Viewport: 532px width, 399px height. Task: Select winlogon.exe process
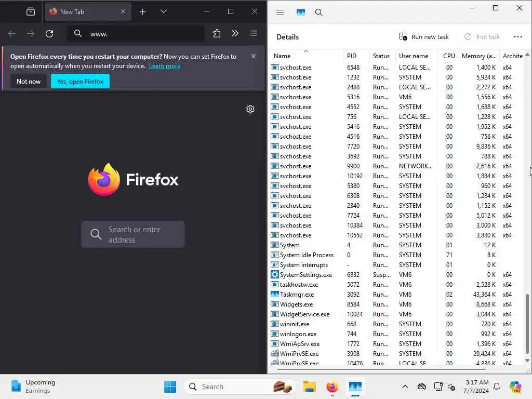(x=397, y=334)
